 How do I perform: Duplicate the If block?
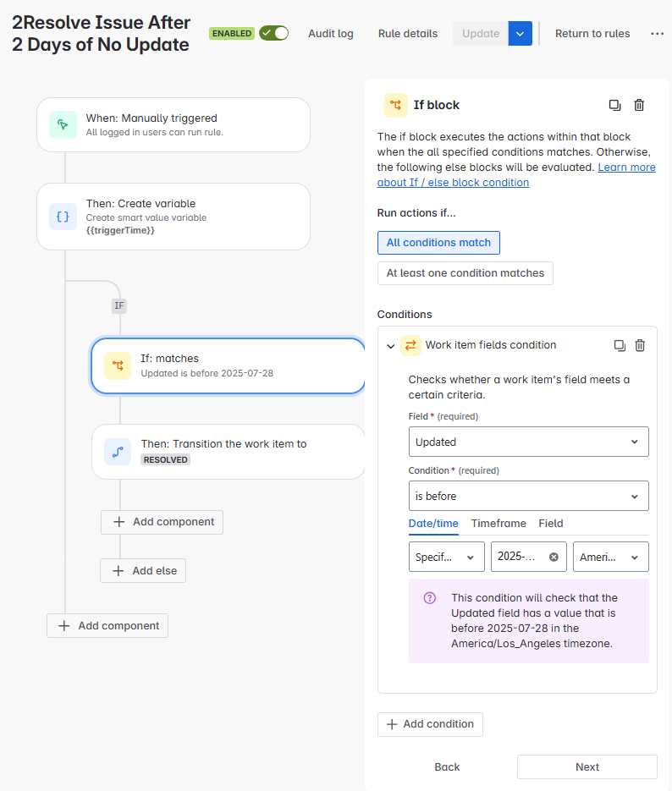(614, 105)
